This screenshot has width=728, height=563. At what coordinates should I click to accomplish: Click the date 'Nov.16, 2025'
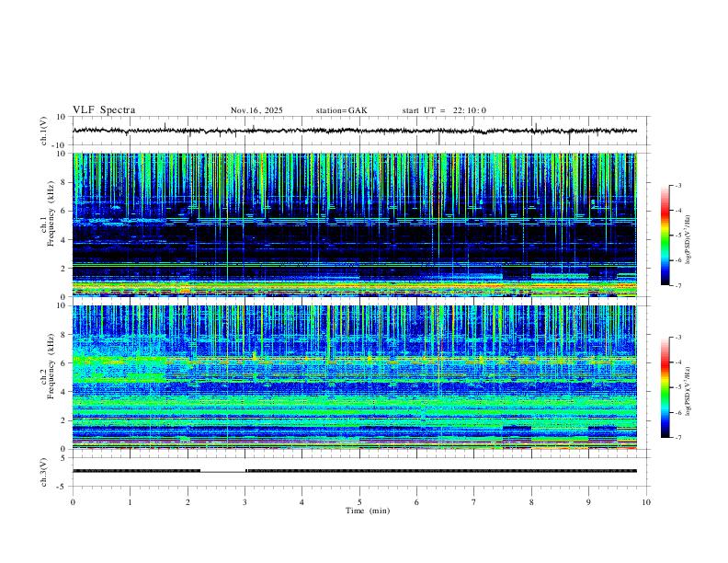(x=256, y=110)
